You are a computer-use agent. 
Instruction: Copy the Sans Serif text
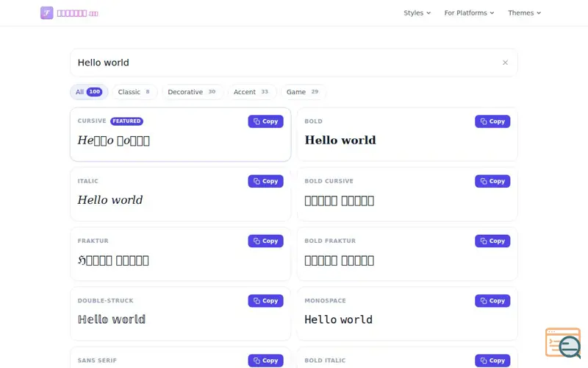click(265, 361)
